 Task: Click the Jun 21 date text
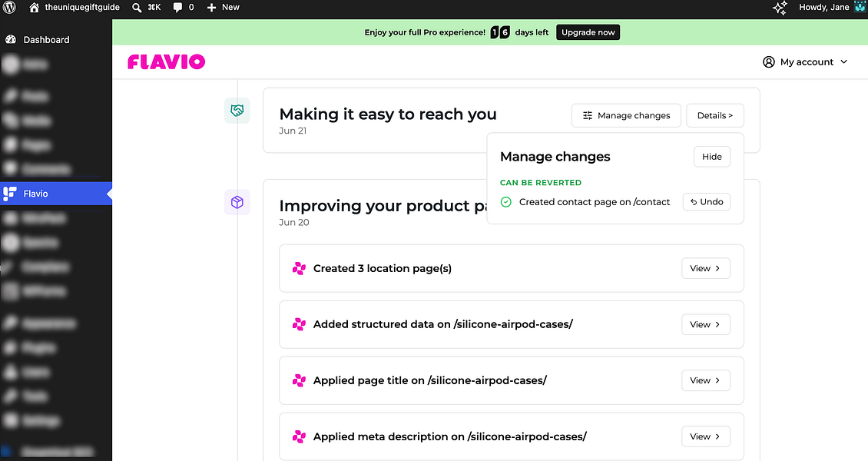[293, 131]
